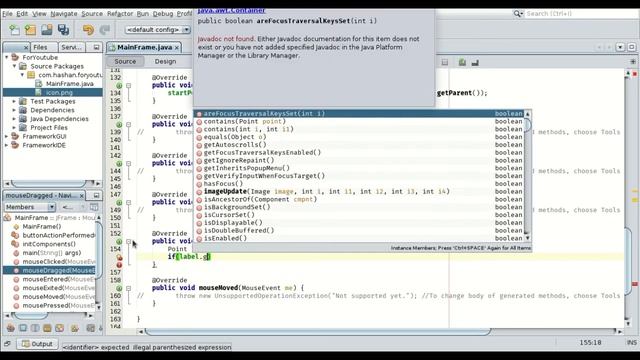
Task: Open the Output window button
Action: pyautogui.click(x=37, y=344)
